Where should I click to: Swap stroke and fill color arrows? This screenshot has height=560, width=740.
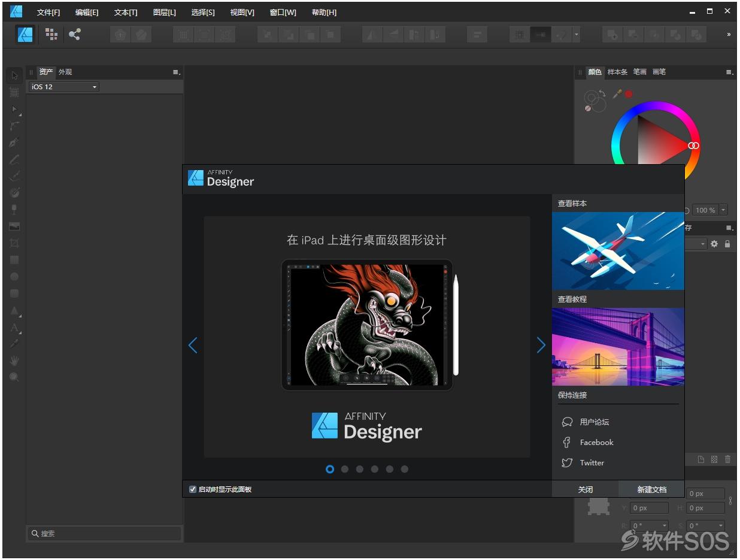[602, 94]
